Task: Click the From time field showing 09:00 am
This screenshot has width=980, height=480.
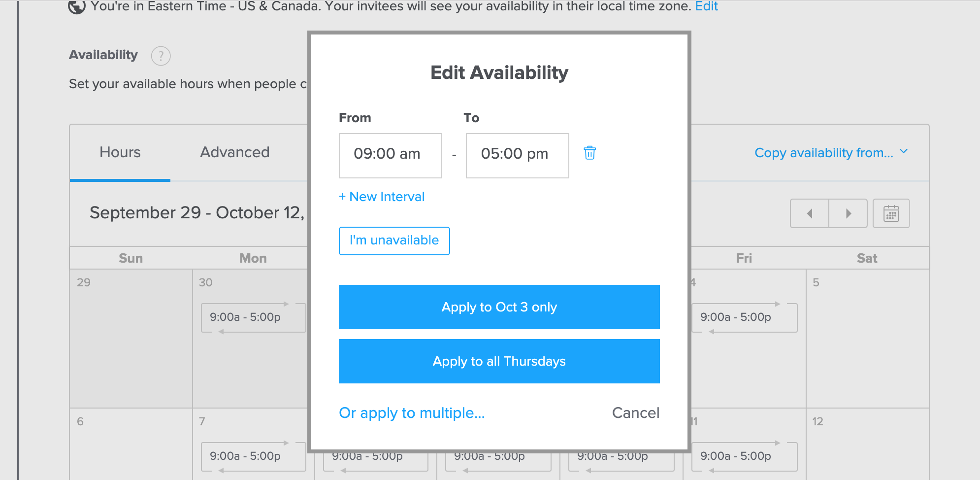Action: [x=390, y=155]
